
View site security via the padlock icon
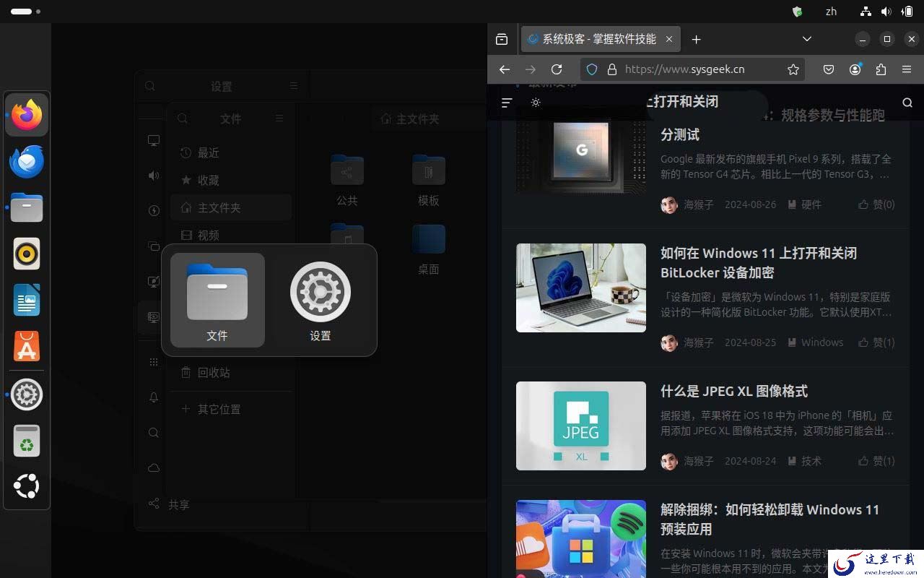coord(612,69)
